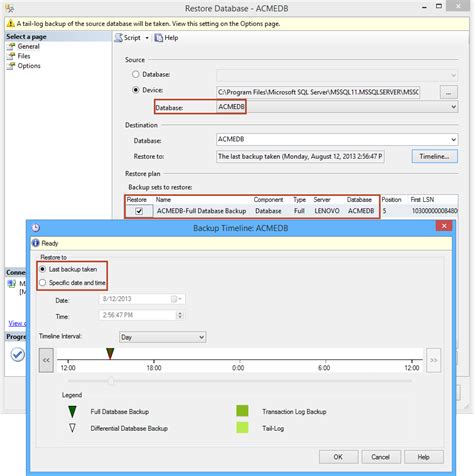The image size is (474, 476).
Task: Click the Tail-Log legend color swatch
Action: 242,428
